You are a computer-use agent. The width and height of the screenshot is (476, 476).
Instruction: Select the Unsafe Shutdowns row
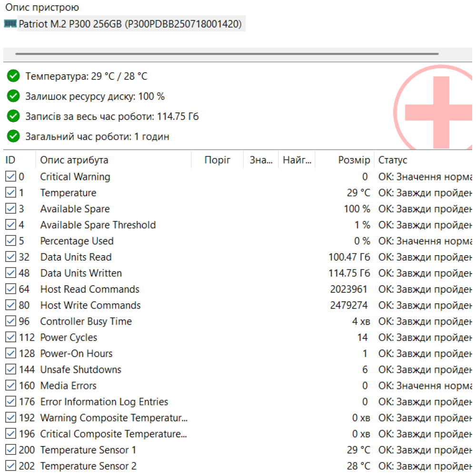point(81,370)
